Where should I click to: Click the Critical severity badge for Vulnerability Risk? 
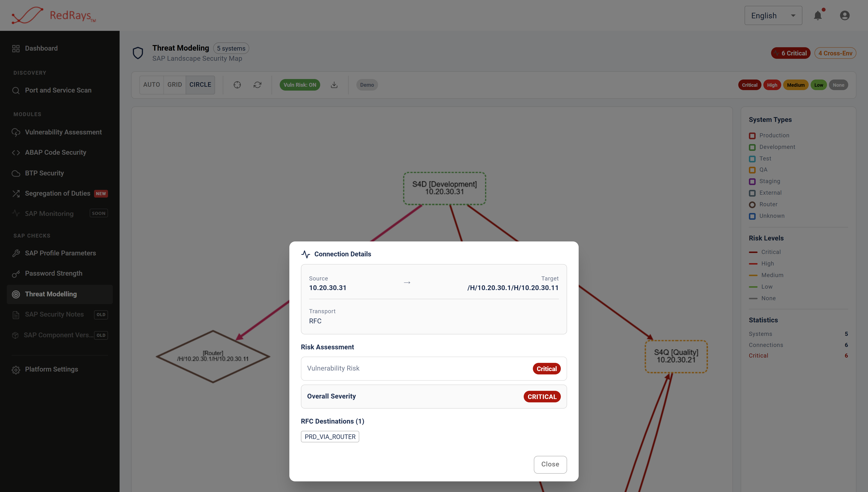click(547, 369)
